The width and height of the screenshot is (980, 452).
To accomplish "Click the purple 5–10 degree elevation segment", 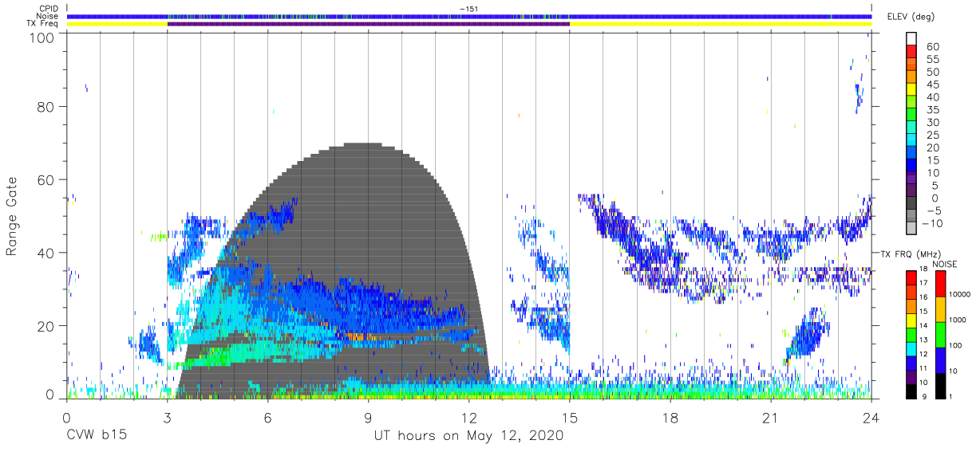I will click(x=912, y=179).
